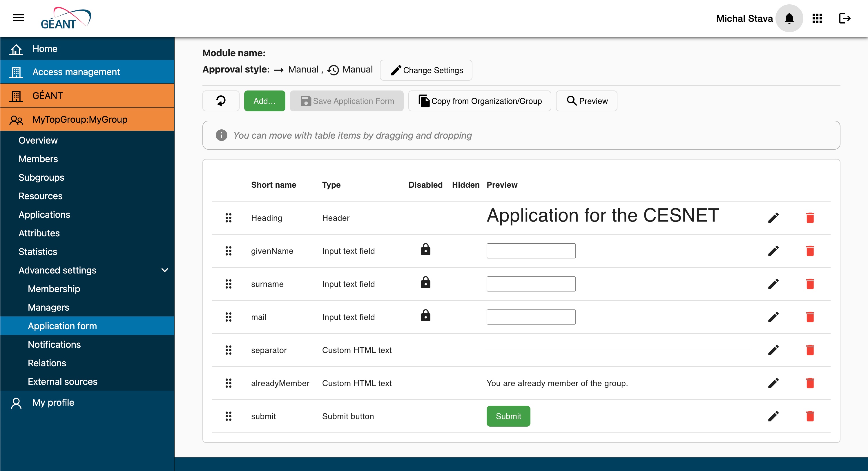The height and width of the screenshot is (471, 868).
Task: Click the Michal Stava user name
Action: point(744,18)
